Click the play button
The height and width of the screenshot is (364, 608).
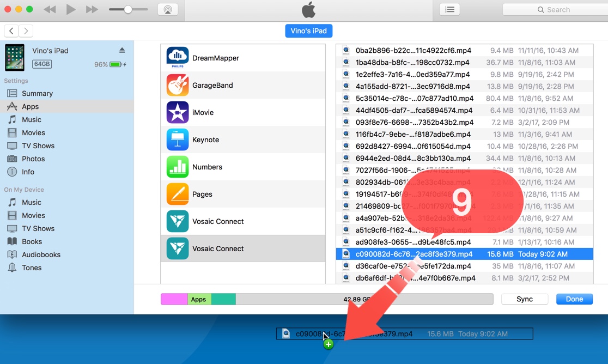[x=71, y=9]
